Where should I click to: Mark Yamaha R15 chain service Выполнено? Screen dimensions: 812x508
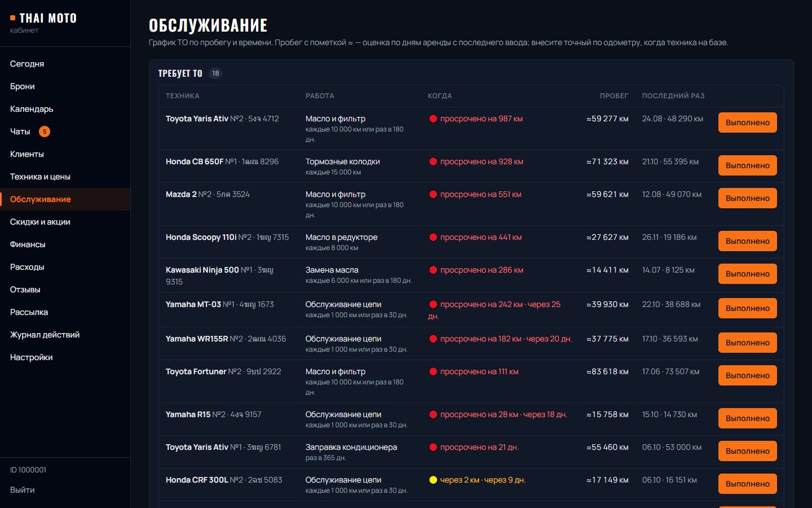click(747, 418)
